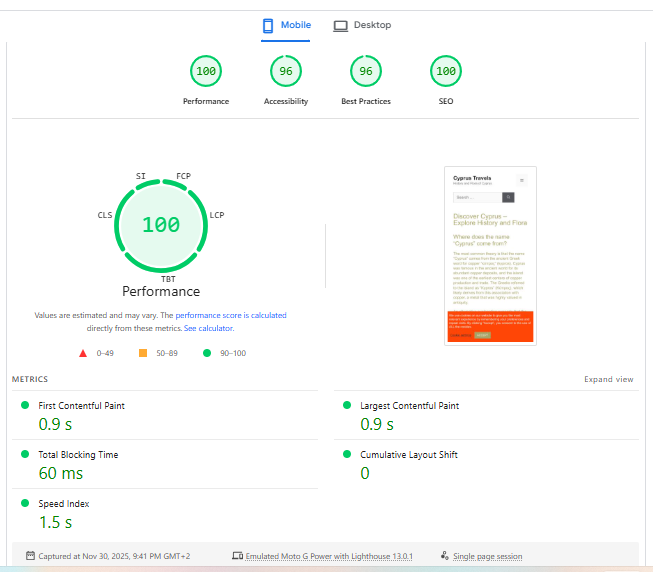Open the 'performance score is calculated' link
This screenshot has width=653, height=572.
tap(231, 315)
